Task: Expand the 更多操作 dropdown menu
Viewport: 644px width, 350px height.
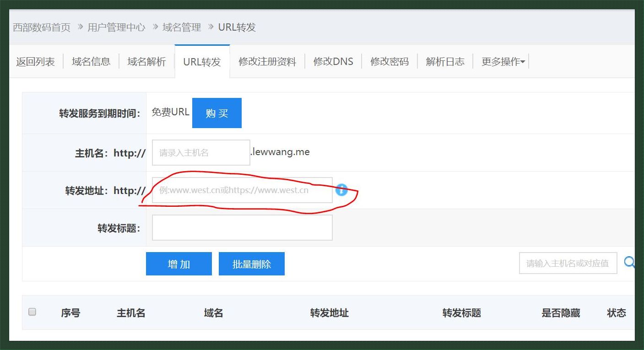Action: point(502,61)
